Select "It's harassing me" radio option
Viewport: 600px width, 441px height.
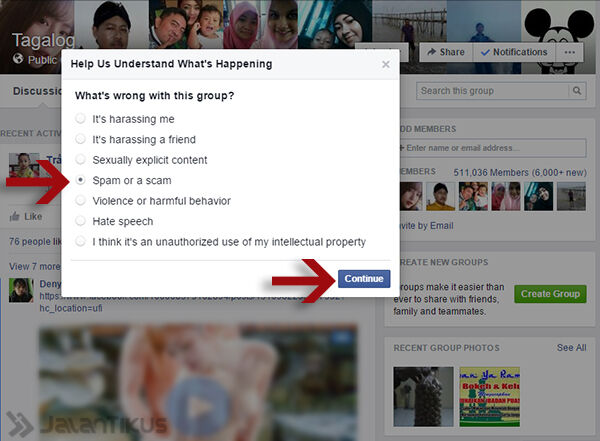80,119
